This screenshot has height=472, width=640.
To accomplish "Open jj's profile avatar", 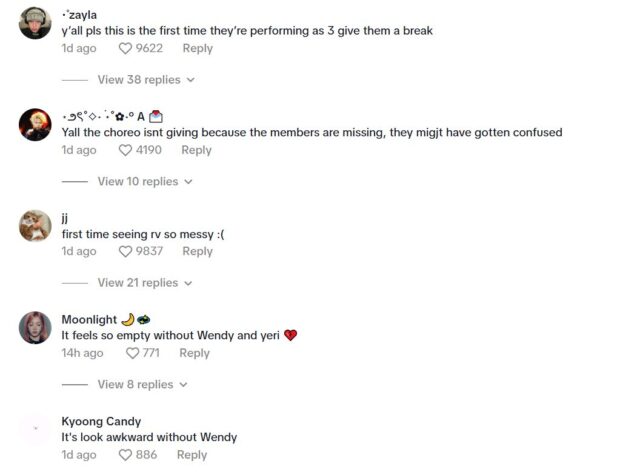I will 35,226.
